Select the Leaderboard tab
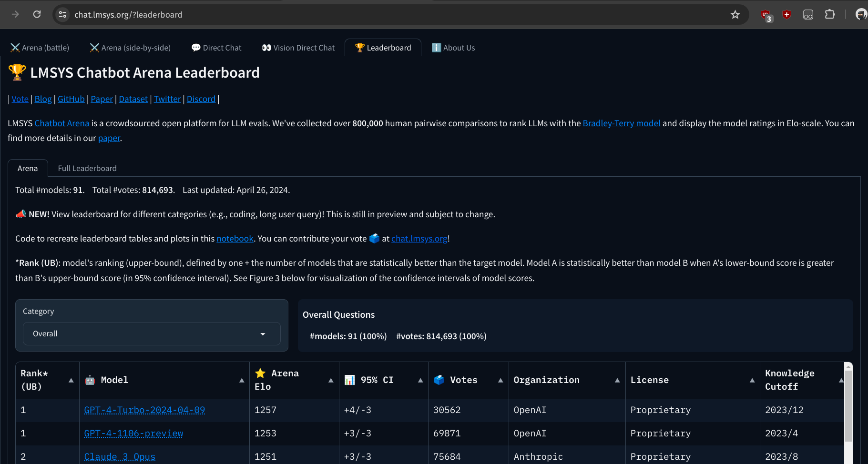Viewport: 868px width, 464px height. (383, 48)
